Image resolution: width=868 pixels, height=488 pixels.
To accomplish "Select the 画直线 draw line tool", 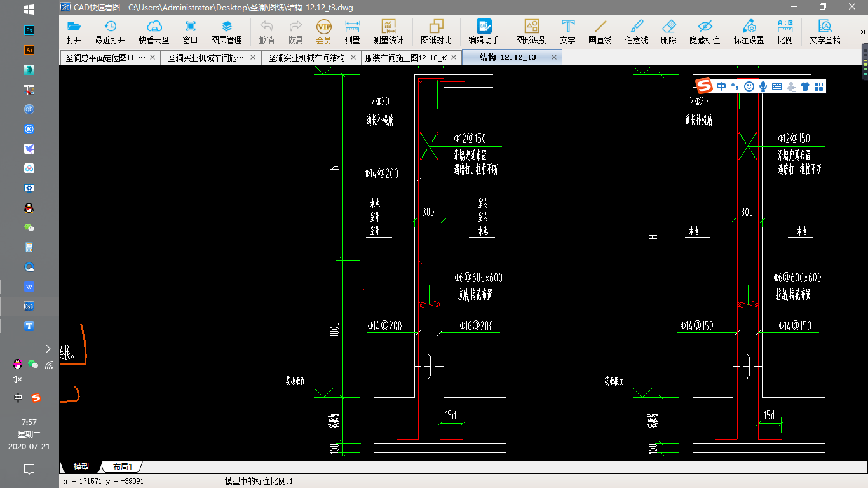I will [x=600, y=32].
